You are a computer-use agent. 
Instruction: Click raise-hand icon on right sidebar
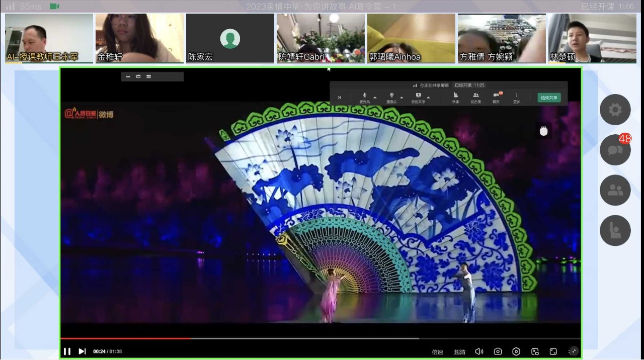click(x=615, y=230)
